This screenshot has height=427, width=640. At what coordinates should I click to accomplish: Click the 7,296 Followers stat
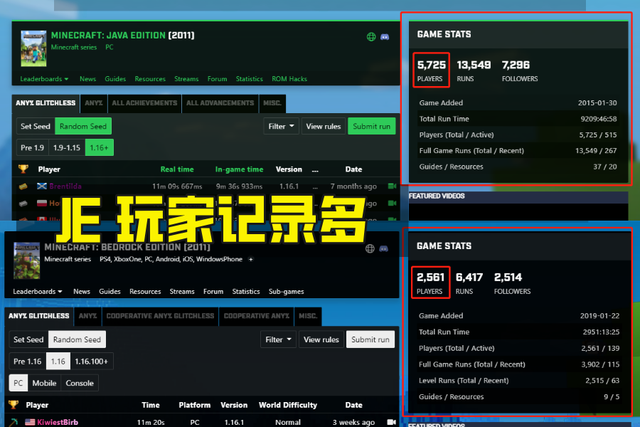520,70
